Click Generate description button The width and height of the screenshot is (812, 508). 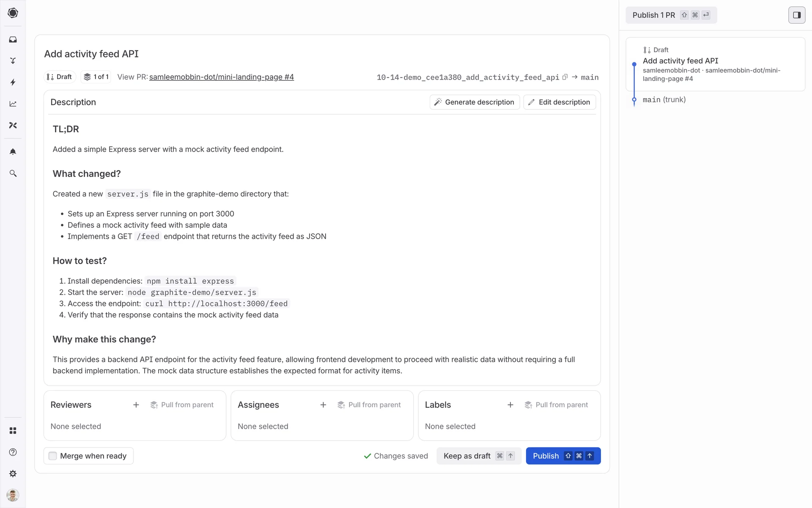[475, 102]
